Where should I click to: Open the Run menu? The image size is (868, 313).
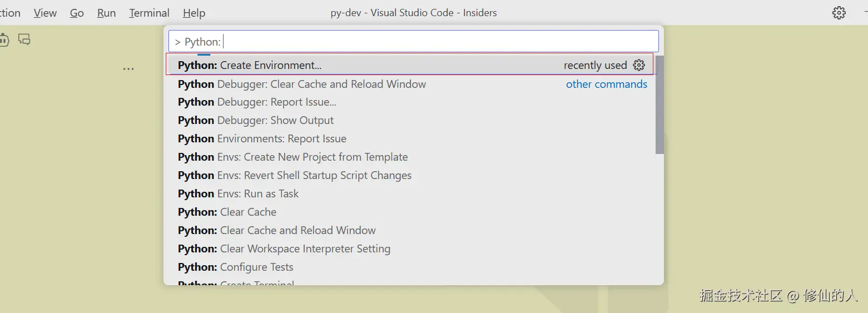tap(106, 13)
